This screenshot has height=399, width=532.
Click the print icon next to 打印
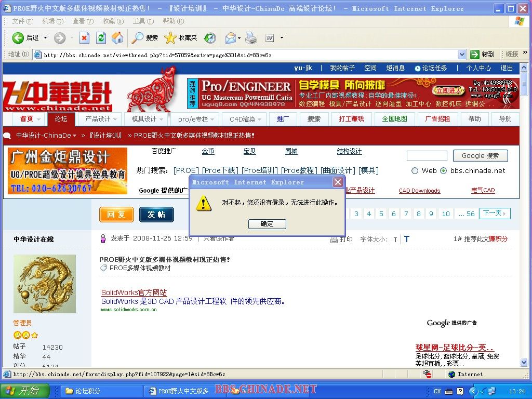point(334,240)
